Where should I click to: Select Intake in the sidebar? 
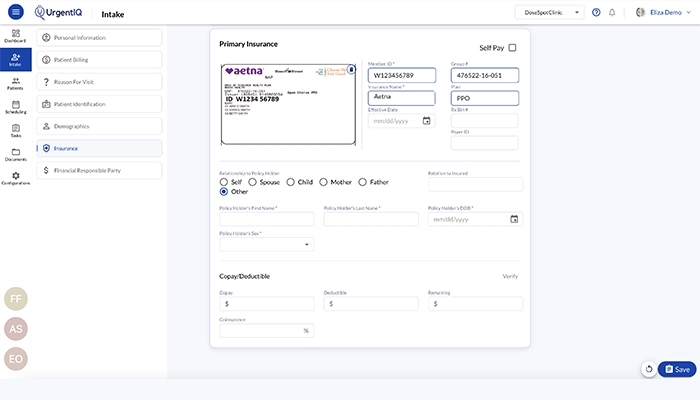click(x=16, y=59)
